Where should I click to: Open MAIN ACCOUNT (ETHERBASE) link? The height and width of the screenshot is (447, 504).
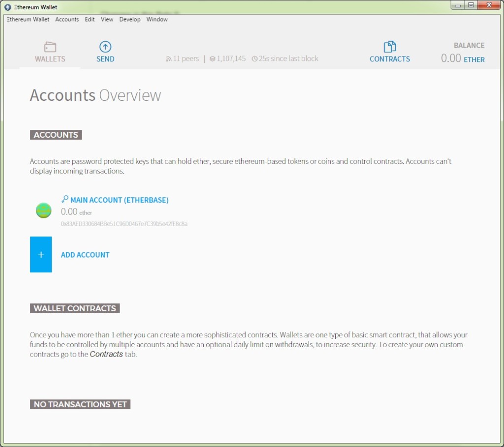click(x=119, y=200)
